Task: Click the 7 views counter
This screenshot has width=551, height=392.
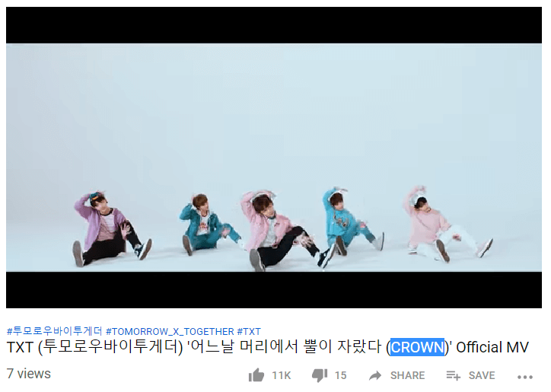Action: (28, 374)
